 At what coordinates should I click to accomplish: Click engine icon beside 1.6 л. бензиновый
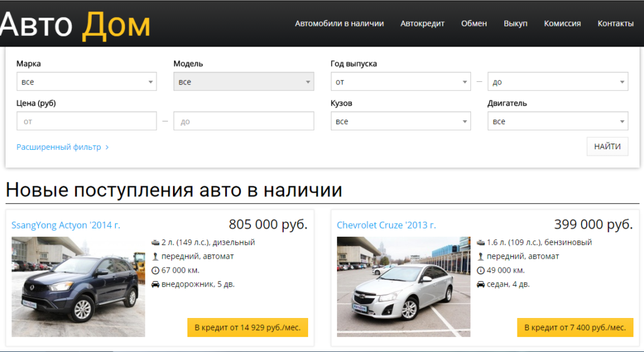480,242
